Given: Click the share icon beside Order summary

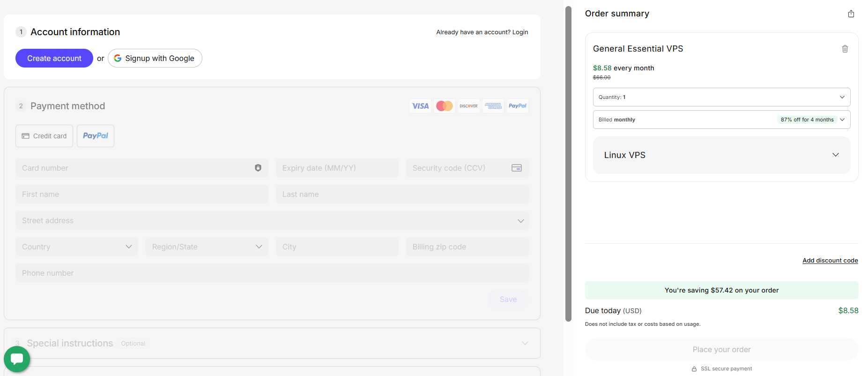Looking at the screenshot, I should coord(851,14).
